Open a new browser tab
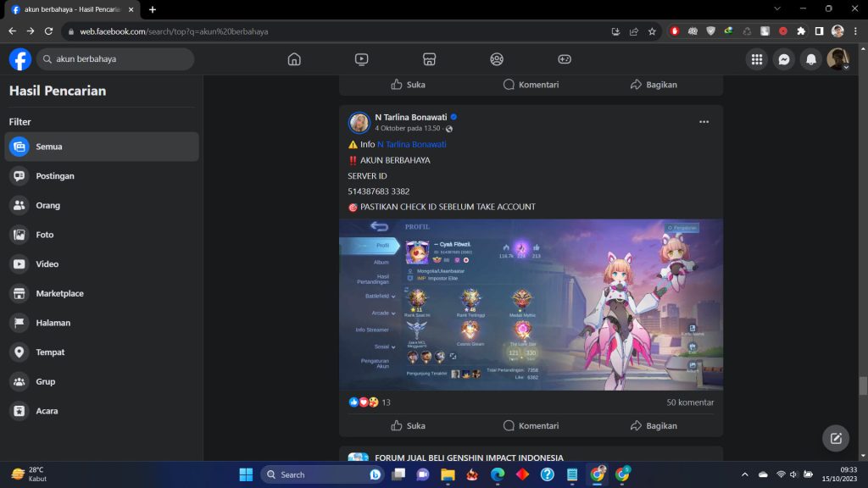The width and height of the screenshot is (868, 488). (x=153, y=9)
